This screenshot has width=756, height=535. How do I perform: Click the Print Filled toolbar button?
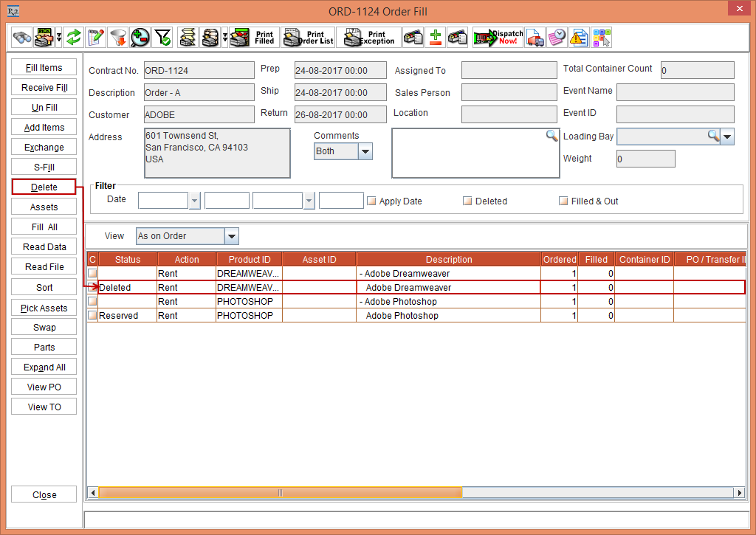pyautogui.click(x=252, y=38)
